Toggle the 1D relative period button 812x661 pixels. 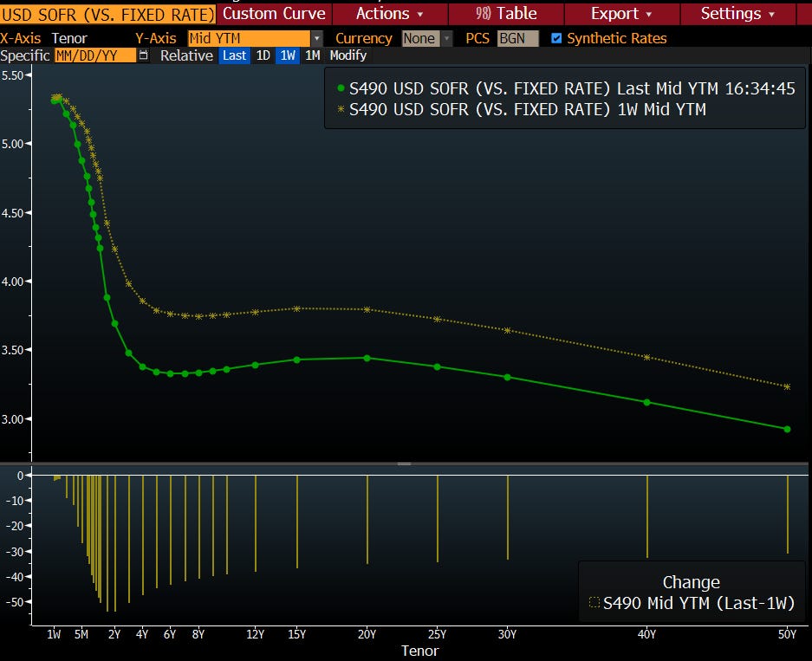263,55
